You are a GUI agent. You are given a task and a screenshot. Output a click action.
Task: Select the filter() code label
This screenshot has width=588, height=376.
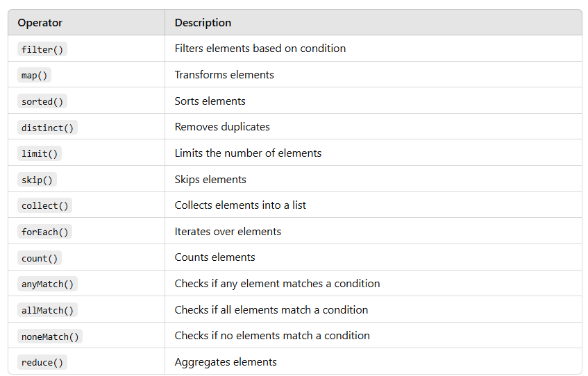(42, 49)
